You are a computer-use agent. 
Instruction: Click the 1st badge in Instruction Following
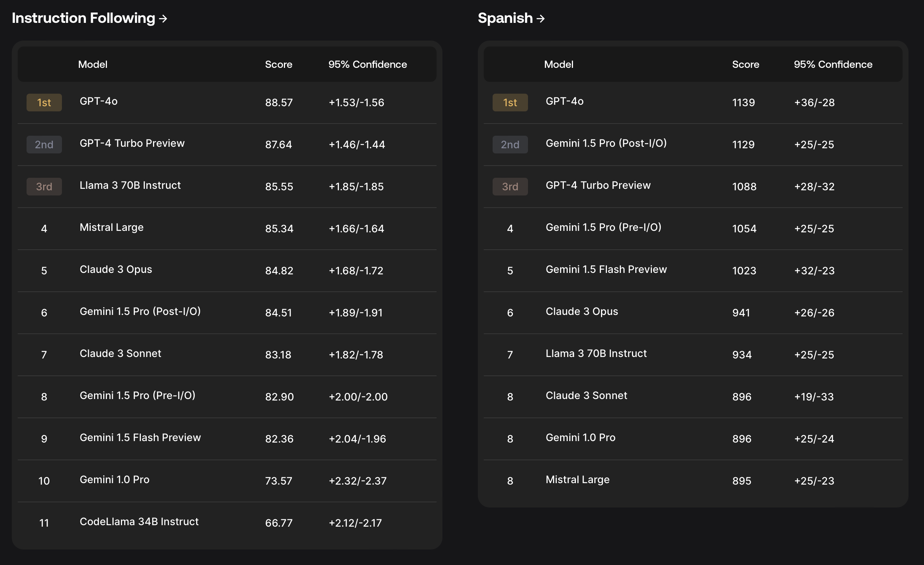pyautogui.click(x=44, y=103)
